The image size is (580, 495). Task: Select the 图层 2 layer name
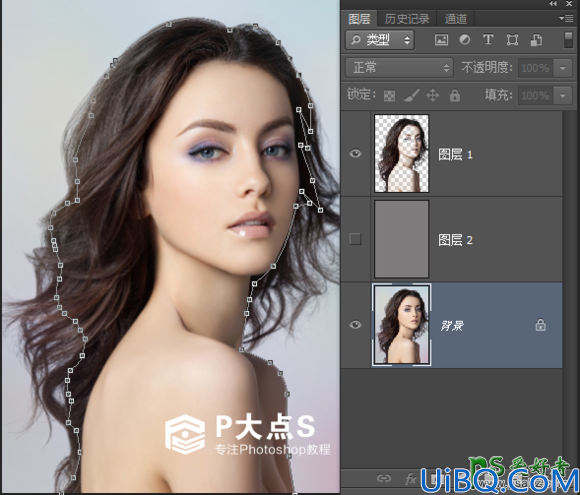click(x=455, y=240)
